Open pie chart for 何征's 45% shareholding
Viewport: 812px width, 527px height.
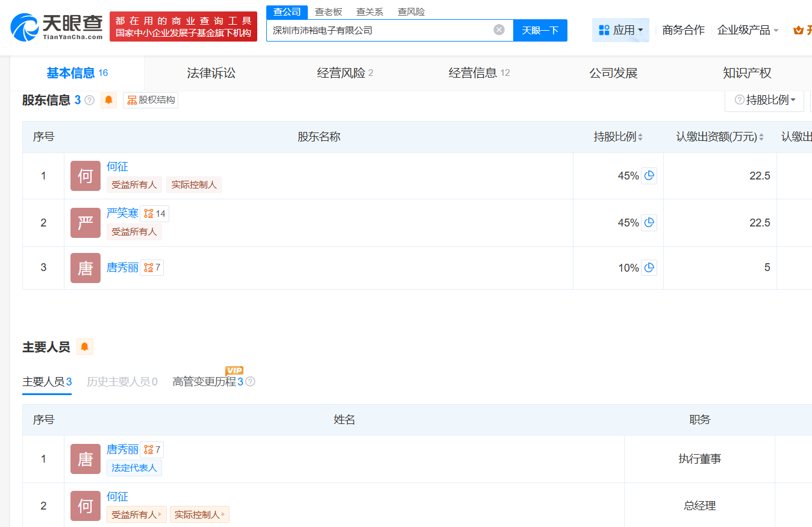click(649, 176)
